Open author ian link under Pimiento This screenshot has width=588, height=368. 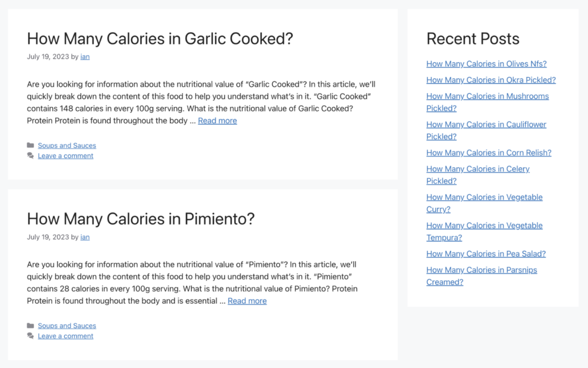(85, 237)
